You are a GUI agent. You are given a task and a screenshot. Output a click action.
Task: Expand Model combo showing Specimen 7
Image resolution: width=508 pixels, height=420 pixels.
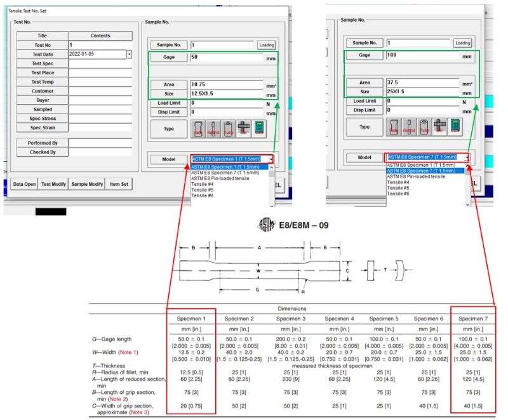(x=467, y=157)
